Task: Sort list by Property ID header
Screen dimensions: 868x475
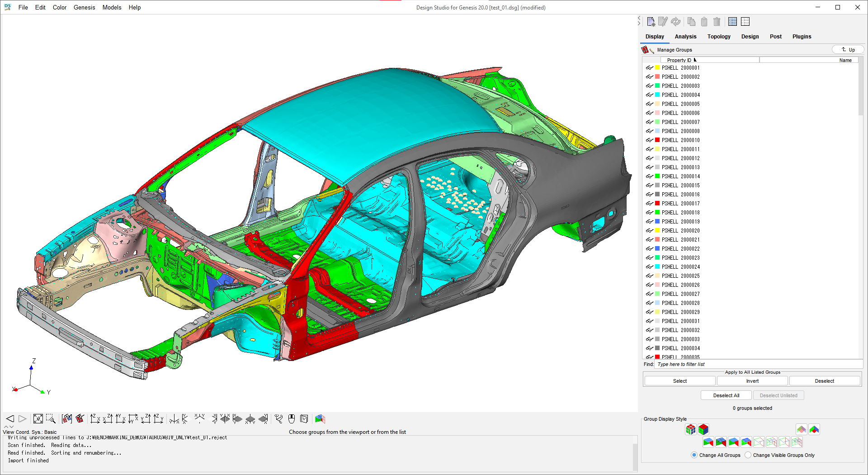Action: [x=710, y=60]
